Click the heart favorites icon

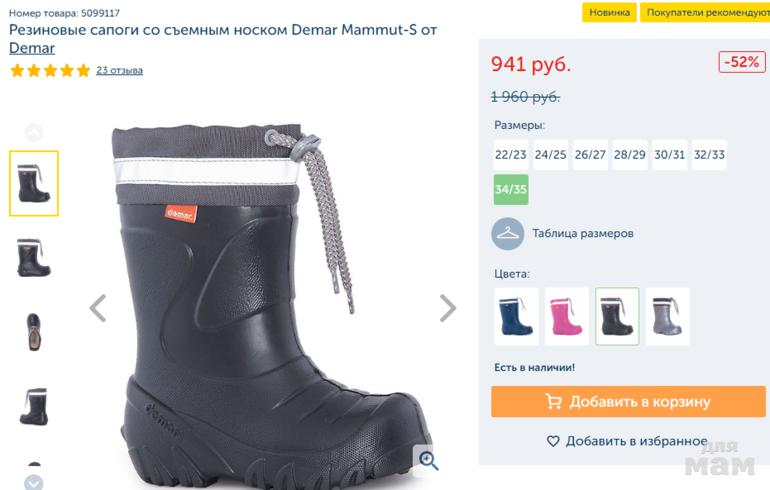tap(553, 441)
